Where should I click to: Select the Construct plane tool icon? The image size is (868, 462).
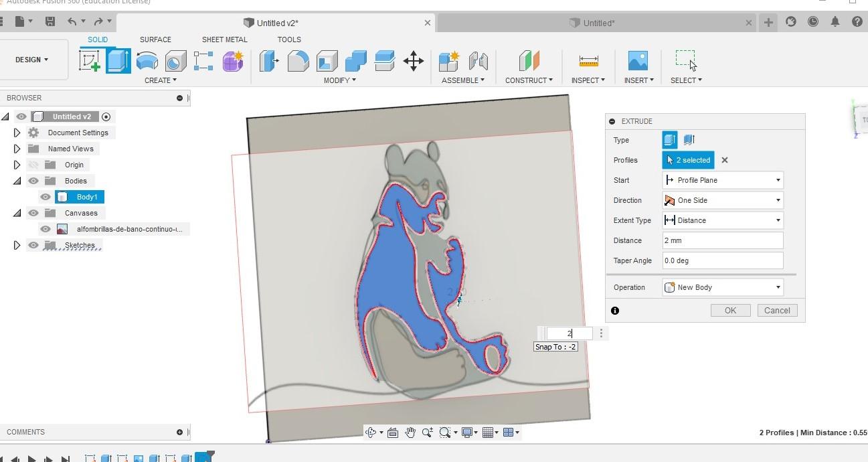tap(529, 62)
